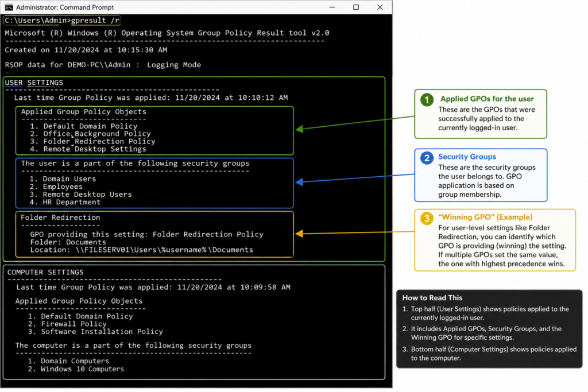Click the 'Group Policy Result tool v2.0' line
This screenshot has height=392, width=588.
[x=167, y=33]
